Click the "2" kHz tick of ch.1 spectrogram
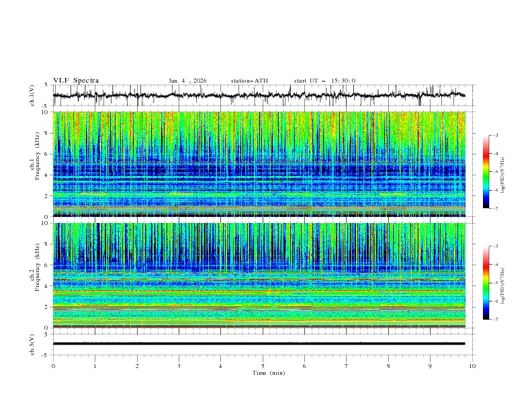The image size is (532, 411). coord(46,195)
